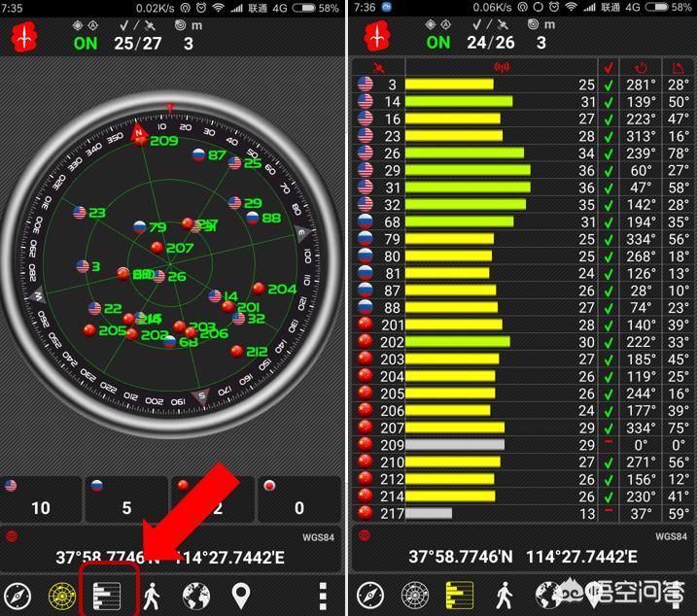Tap elevation 78° in satellite 26 row
Viewport: 697px width, 616px height.
pos(679,154)
